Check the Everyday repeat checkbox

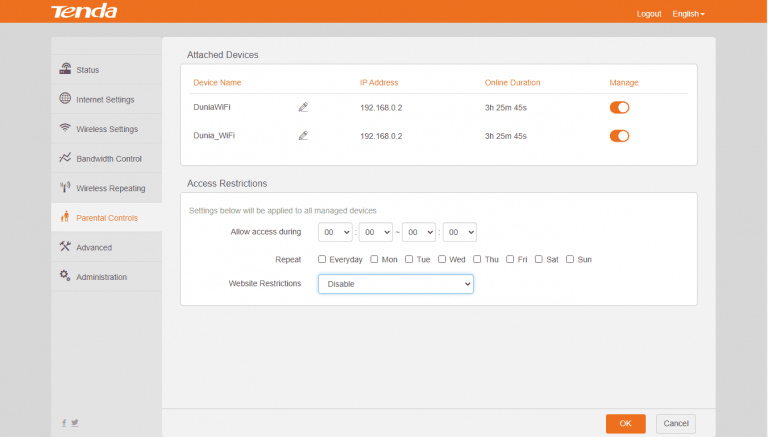click(x=322, y=259)
